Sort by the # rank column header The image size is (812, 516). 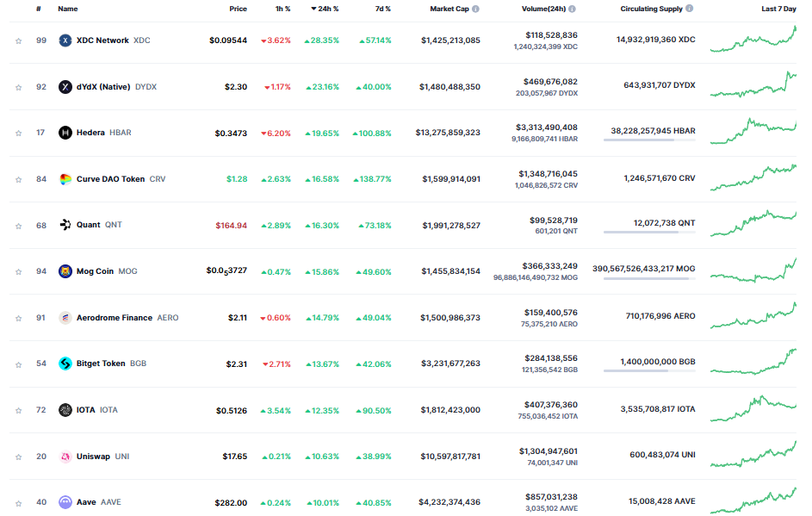point(39,9)
